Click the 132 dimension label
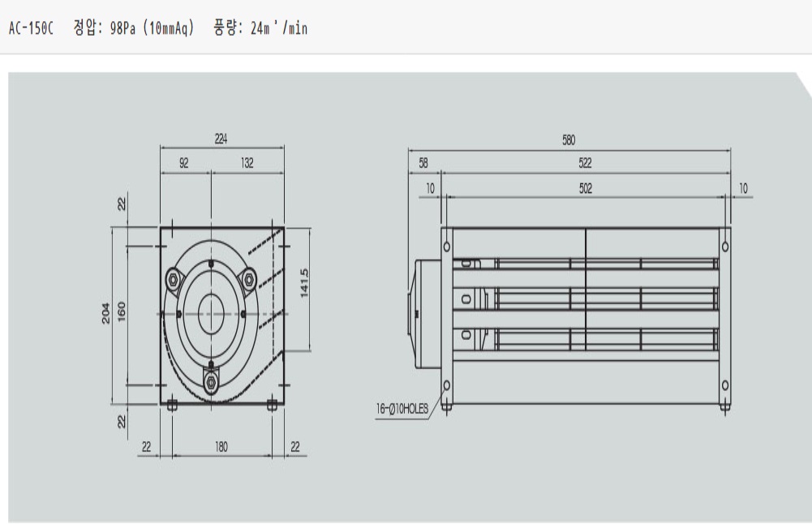 tap(247, 163)
